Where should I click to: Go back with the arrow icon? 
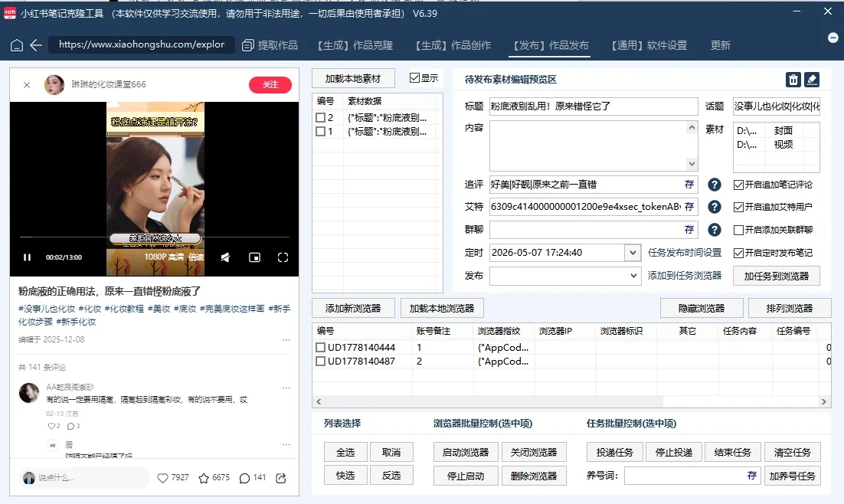coord(36,45)
